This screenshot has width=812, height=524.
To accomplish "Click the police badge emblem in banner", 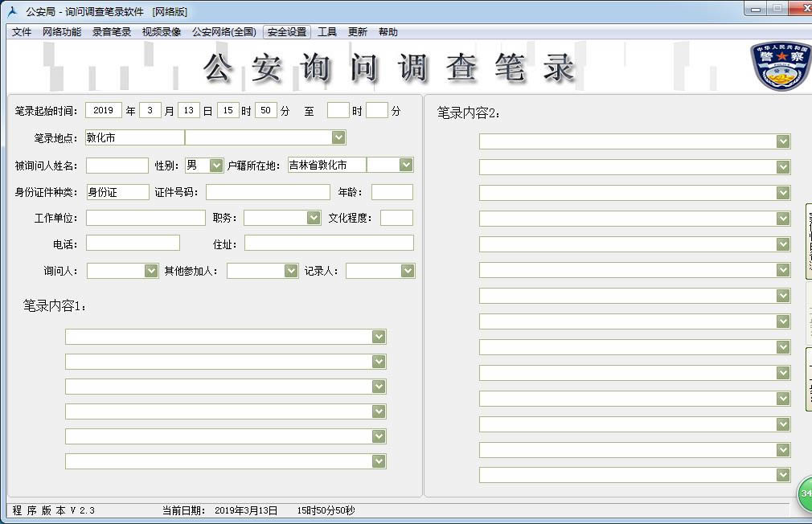I will coord(780,66).
